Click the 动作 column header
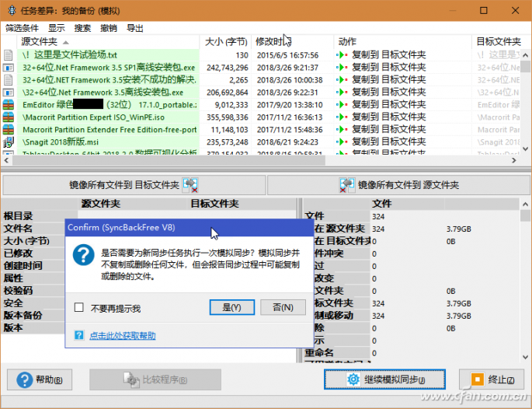The image size is (532, 409). click(403, 42)
